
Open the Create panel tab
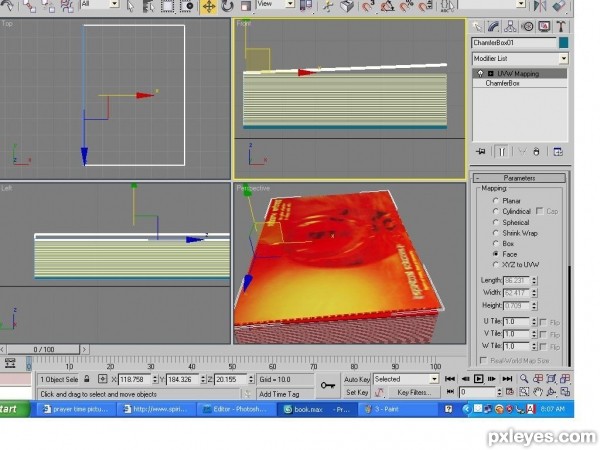pyautogui.click(x=477, y=26)
